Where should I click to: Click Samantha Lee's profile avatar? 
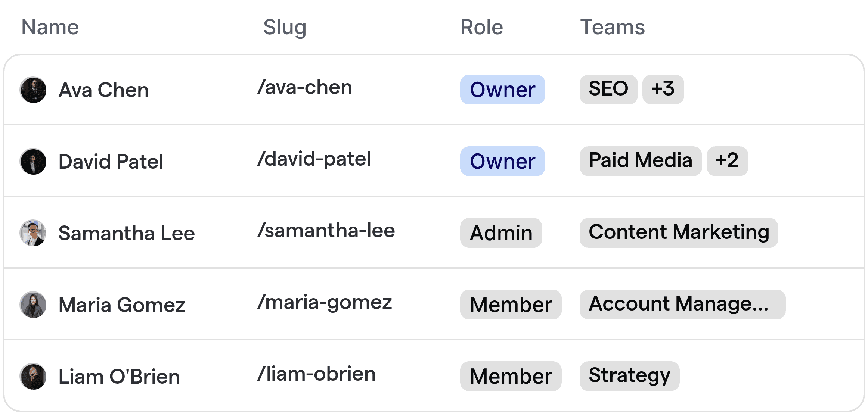coord(33,233)
